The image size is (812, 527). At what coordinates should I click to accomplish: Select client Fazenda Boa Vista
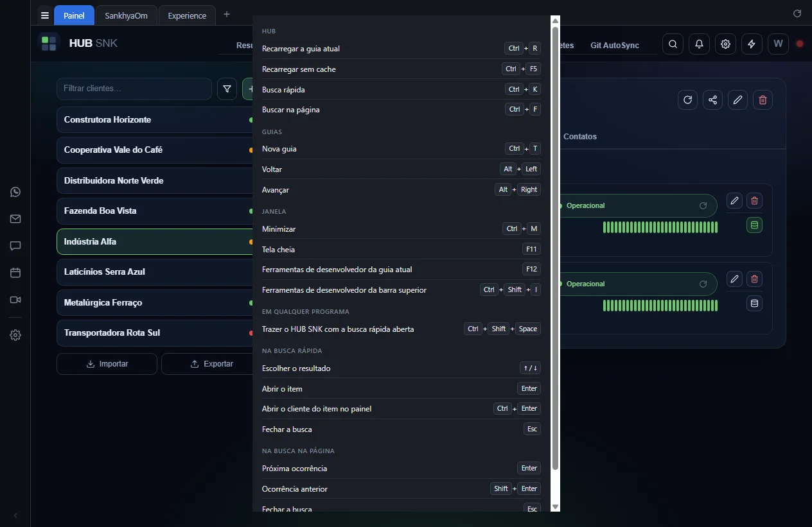pos(155,211)
